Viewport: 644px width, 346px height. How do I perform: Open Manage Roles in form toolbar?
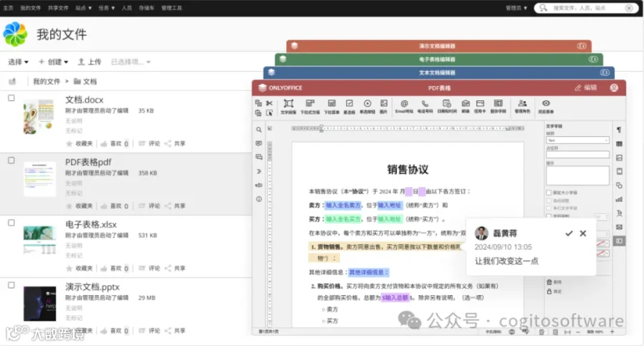(x=522, y=107)
